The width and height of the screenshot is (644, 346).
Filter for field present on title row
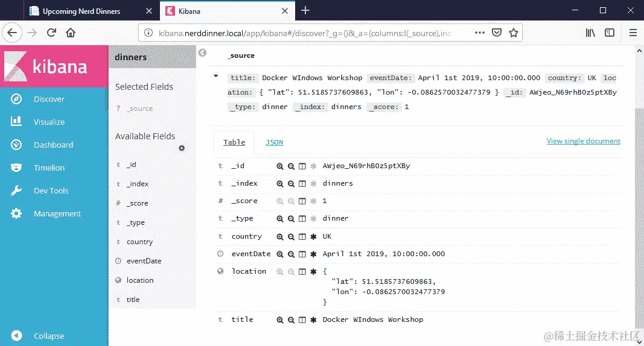click(x=313, y=319)
